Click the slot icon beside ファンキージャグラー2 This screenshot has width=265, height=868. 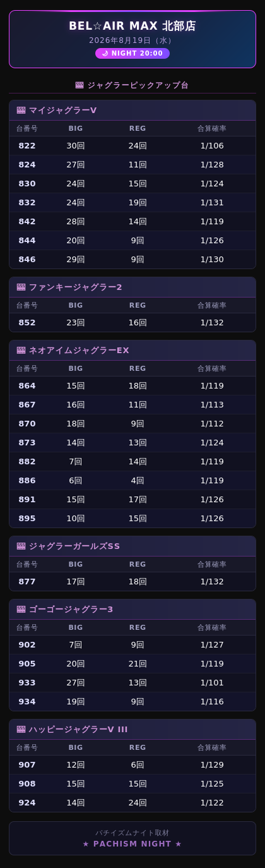21,287
